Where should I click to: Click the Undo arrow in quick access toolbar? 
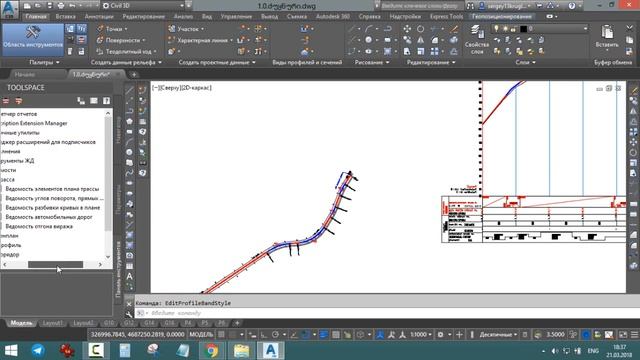tap(72, 6)
